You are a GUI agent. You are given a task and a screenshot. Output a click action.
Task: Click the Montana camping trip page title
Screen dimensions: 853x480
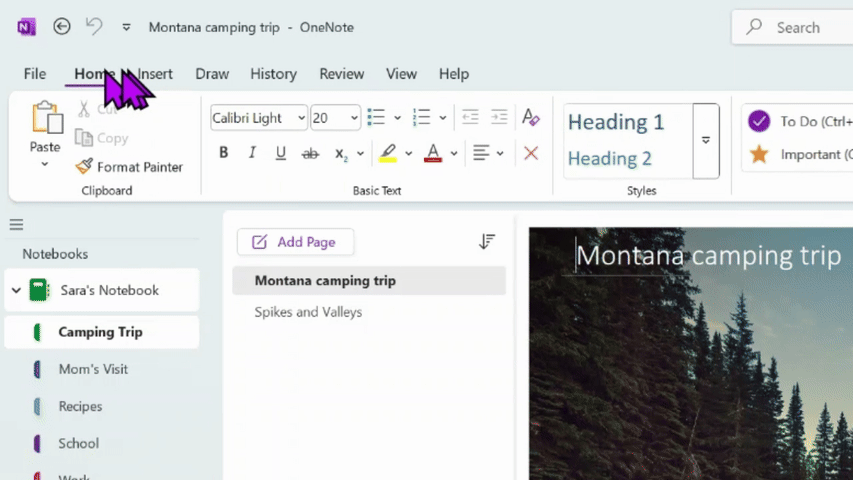709,255
